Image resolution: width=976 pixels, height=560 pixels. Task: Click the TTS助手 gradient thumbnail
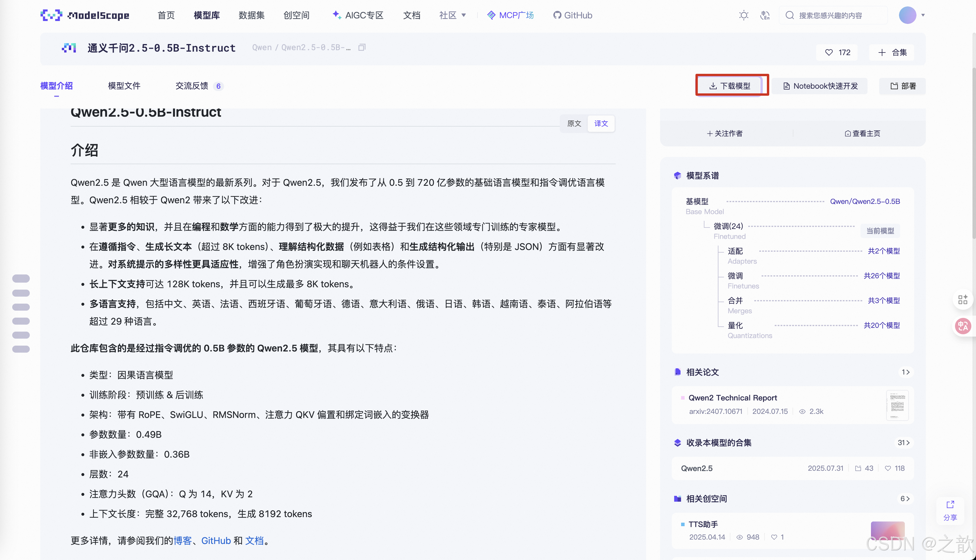pos(888,531)
